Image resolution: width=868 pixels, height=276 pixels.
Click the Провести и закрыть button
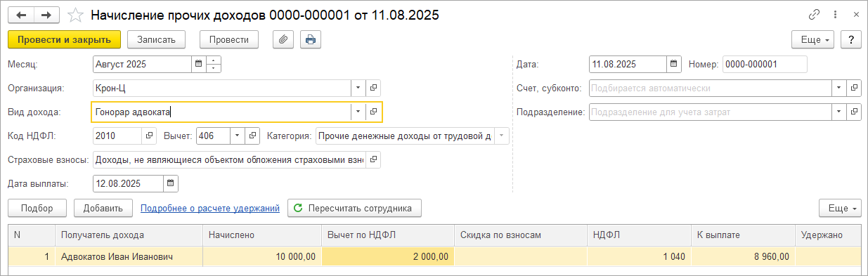click(65, 39)
